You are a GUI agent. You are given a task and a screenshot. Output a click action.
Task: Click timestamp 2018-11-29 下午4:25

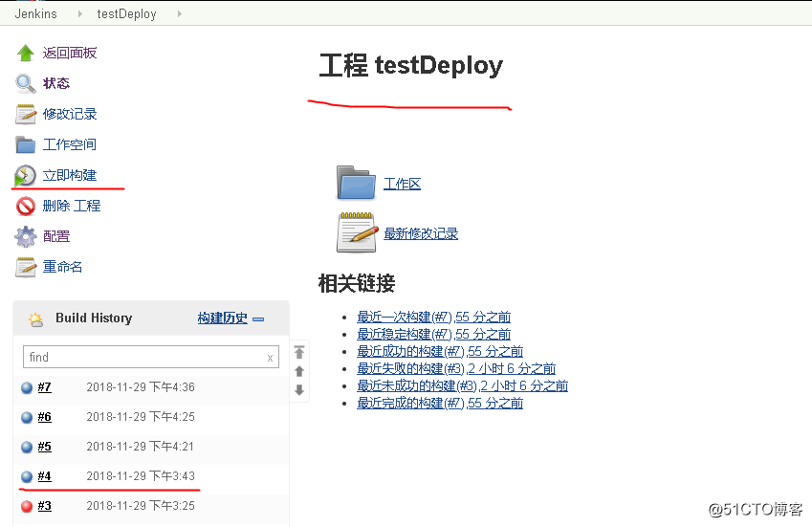coord(141,417)
